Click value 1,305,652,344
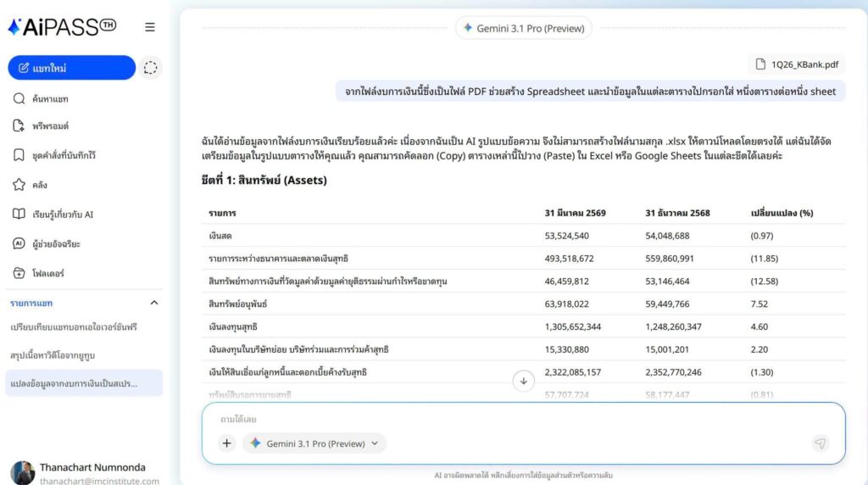Image resolution: width=868 pixels, height=485 pixels. point(573,326)
